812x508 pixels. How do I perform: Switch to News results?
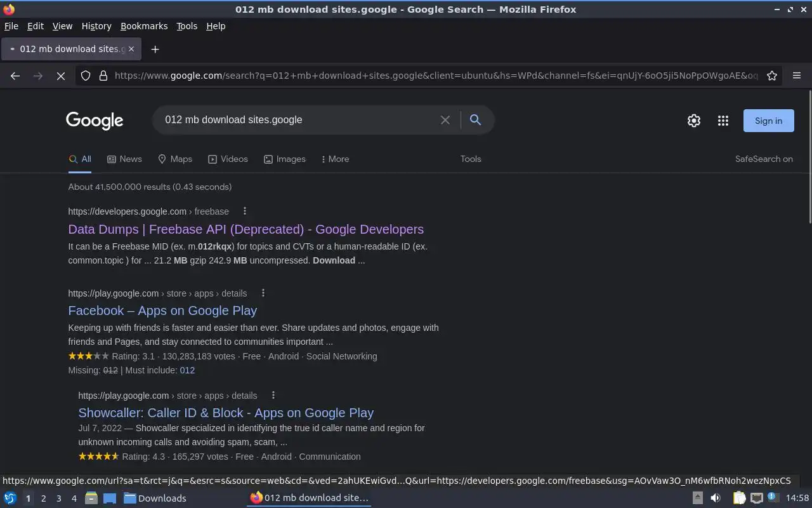coord(124,159)
